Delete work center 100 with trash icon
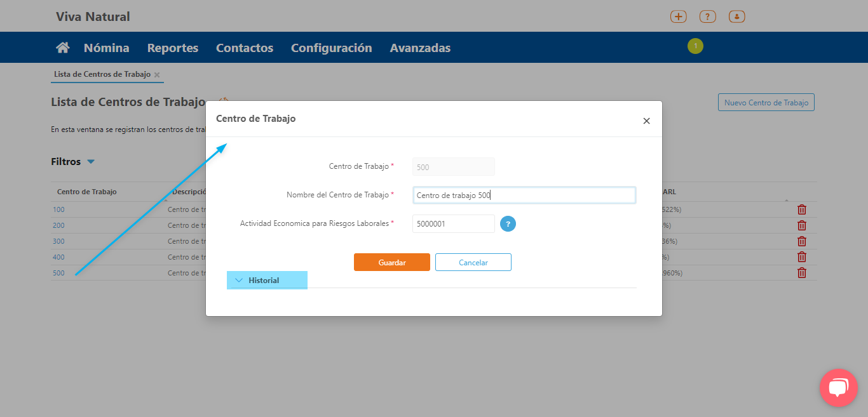Viewport: 868px width, 417px height. click(x=802, y=209)
